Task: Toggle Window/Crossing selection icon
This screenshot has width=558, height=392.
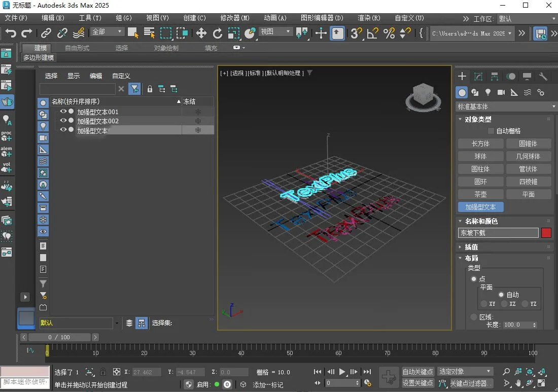Action: click(182, 33)
